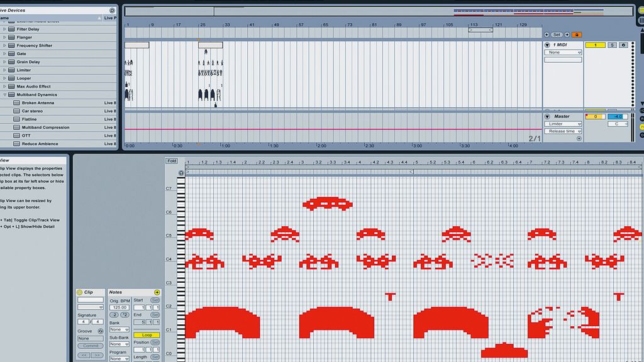Click the Set button next to End
This screenshot has height=362, width=644.
[155, 315]
